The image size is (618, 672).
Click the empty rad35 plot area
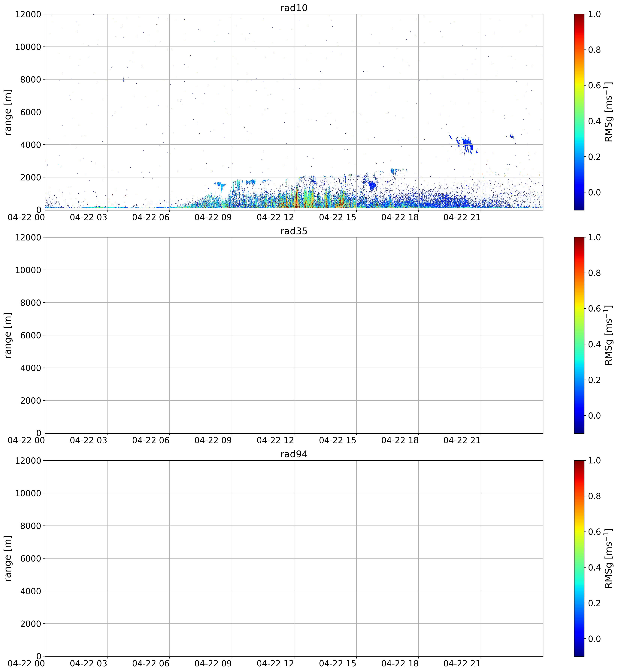click(x=294, y=335)
